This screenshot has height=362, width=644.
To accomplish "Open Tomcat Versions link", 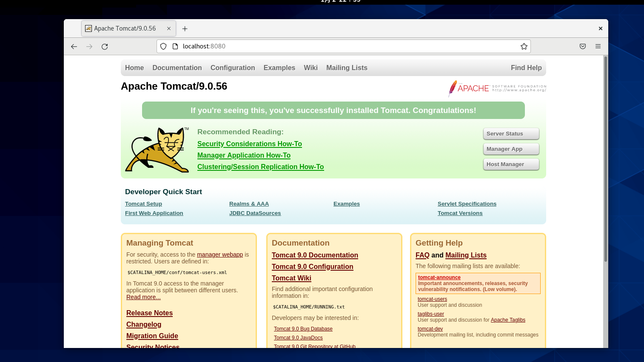I will (460, 213).
